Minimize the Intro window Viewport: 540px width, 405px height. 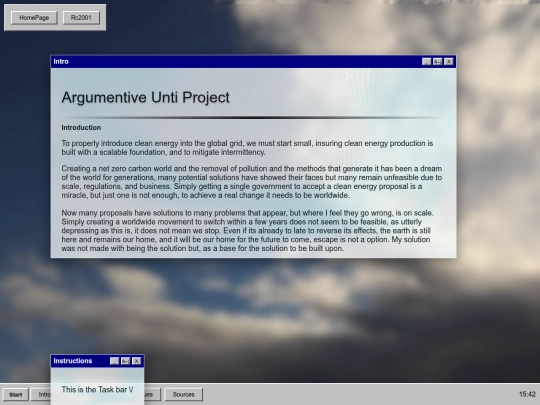[426, 62]
